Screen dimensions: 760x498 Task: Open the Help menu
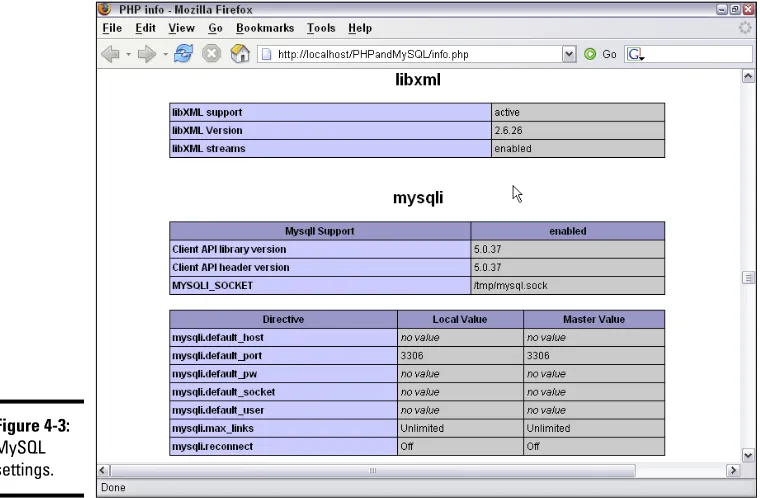(x=360, y=28)
